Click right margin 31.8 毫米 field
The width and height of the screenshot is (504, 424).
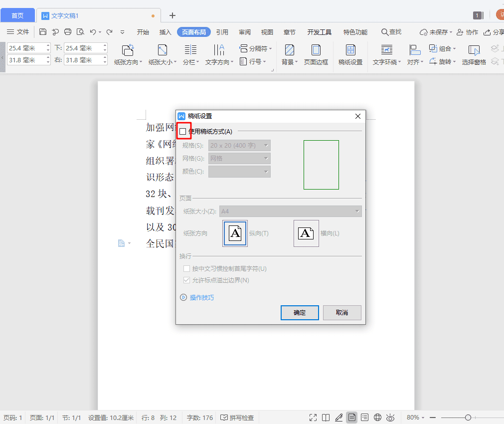tap(83, 60)
